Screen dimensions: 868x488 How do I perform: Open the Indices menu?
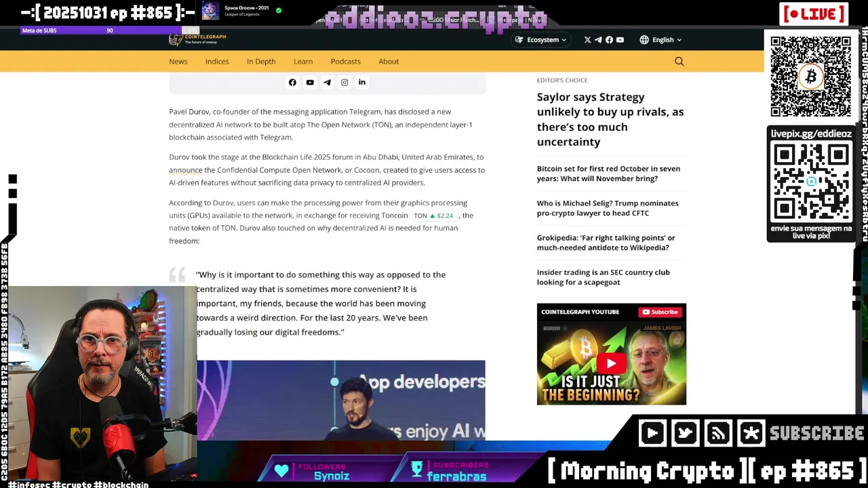click(217, 61)
